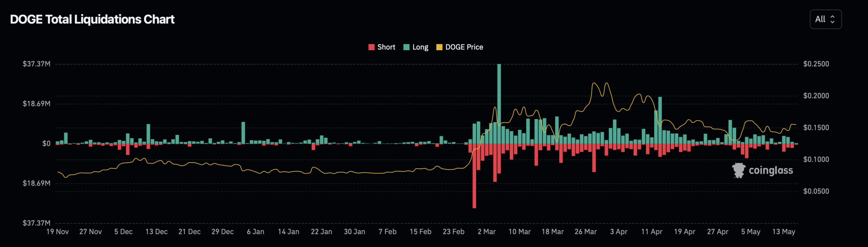Click the $0.0500 price axis label
This screenshot has width=868, height=247.
point(816,191)
